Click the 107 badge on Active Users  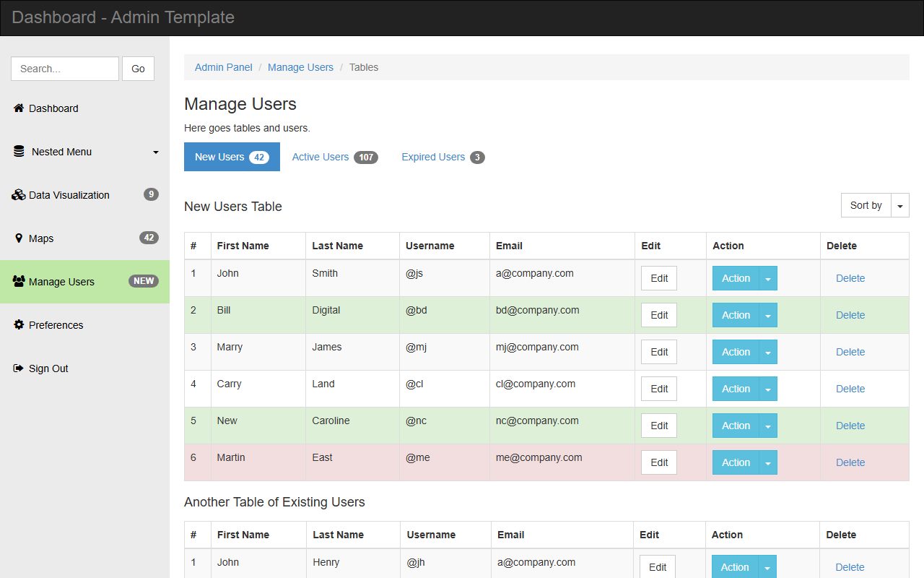366,158
